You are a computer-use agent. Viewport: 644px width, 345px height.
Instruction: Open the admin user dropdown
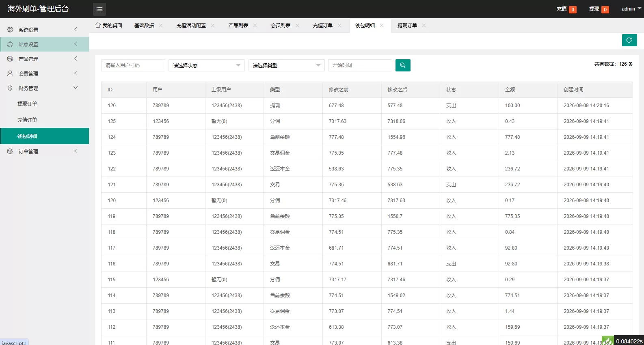631,9
